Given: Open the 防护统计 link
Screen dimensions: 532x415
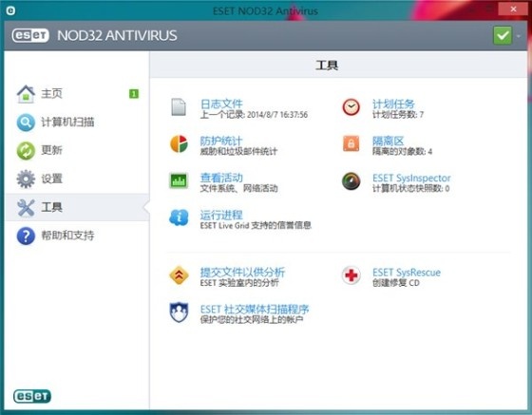Looking at the screenshot, I should 221,141.
